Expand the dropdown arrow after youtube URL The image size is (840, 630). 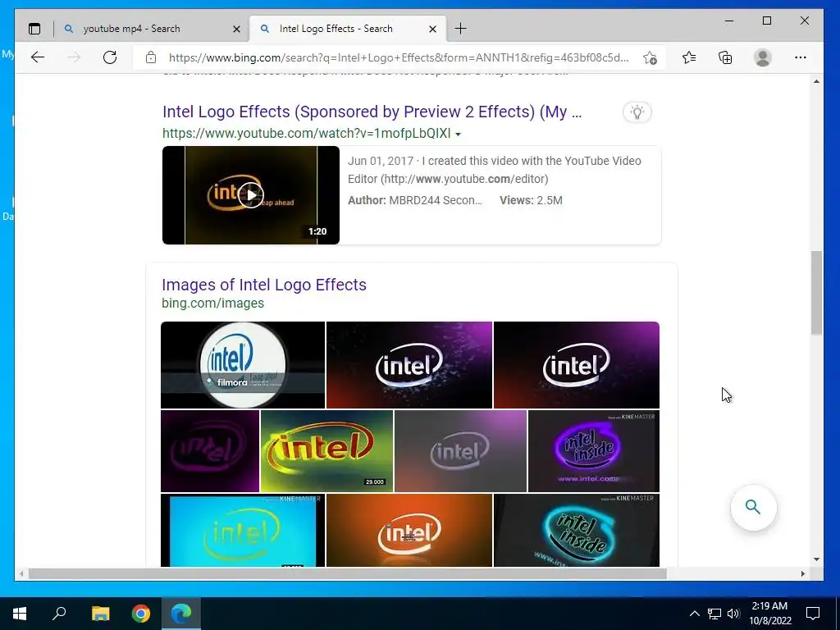pos(458,134)
